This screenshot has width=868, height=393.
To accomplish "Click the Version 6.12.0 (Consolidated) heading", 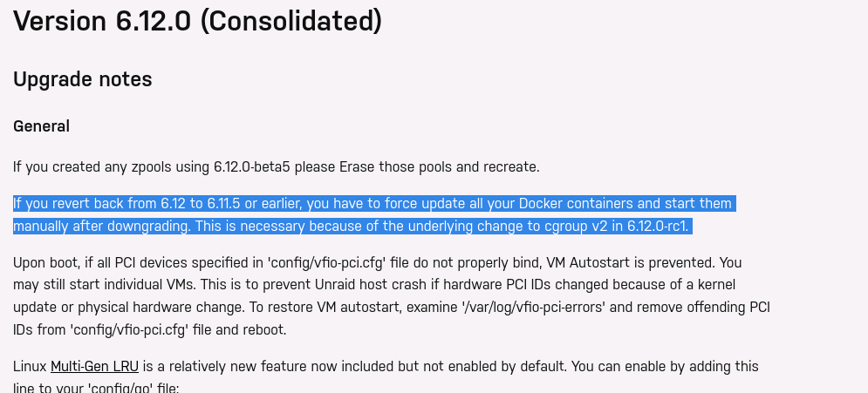I will [198, 21].
